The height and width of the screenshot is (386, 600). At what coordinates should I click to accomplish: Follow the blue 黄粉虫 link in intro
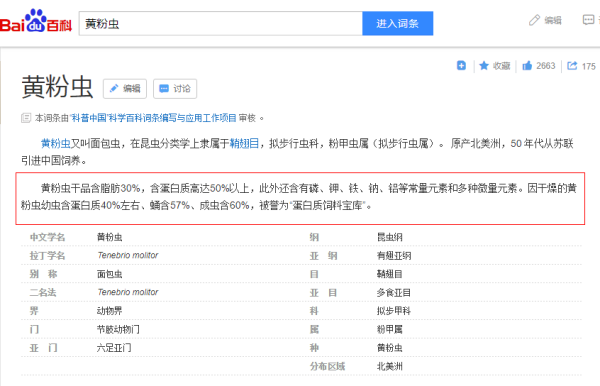click(56, 143)
